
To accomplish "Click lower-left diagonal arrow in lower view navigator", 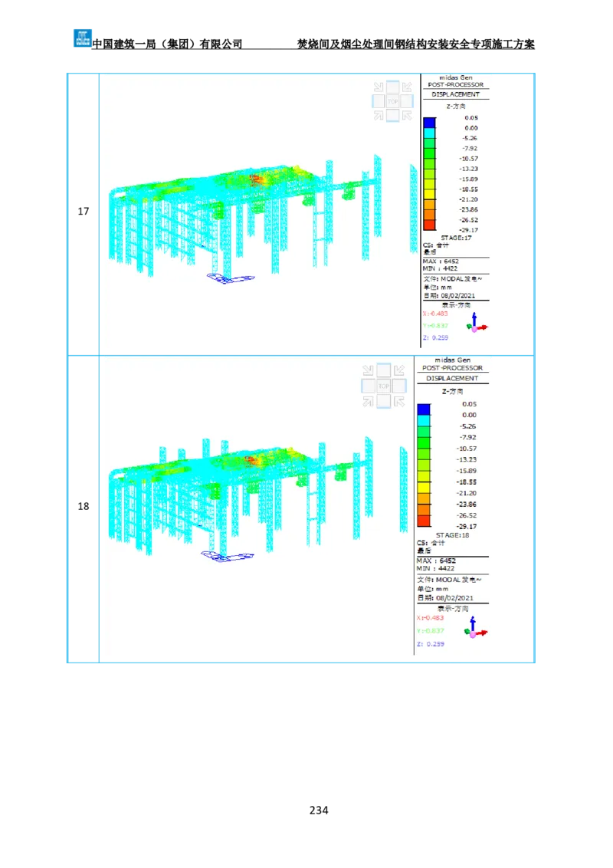I will pos(368,400).
